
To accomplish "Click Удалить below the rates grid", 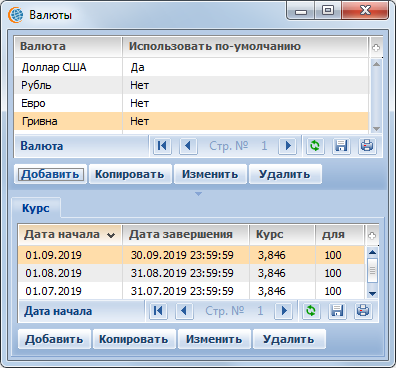I will pos(289,339).
